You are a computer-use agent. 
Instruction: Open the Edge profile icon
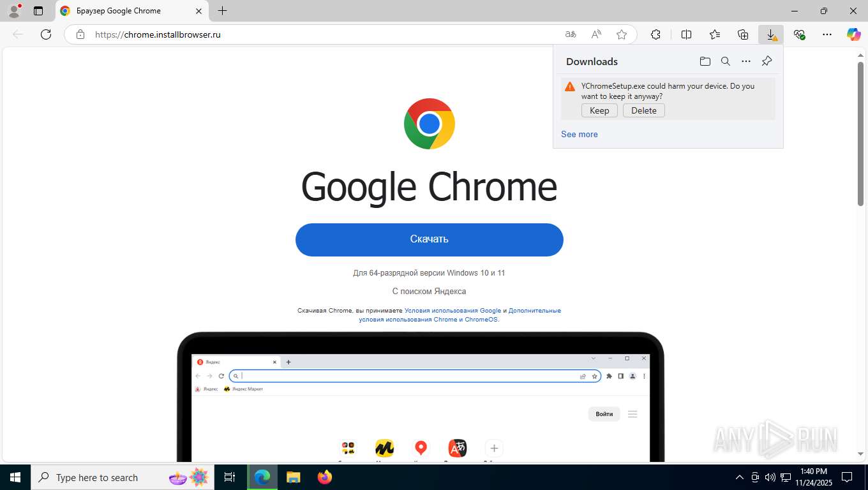click(13, 11)
